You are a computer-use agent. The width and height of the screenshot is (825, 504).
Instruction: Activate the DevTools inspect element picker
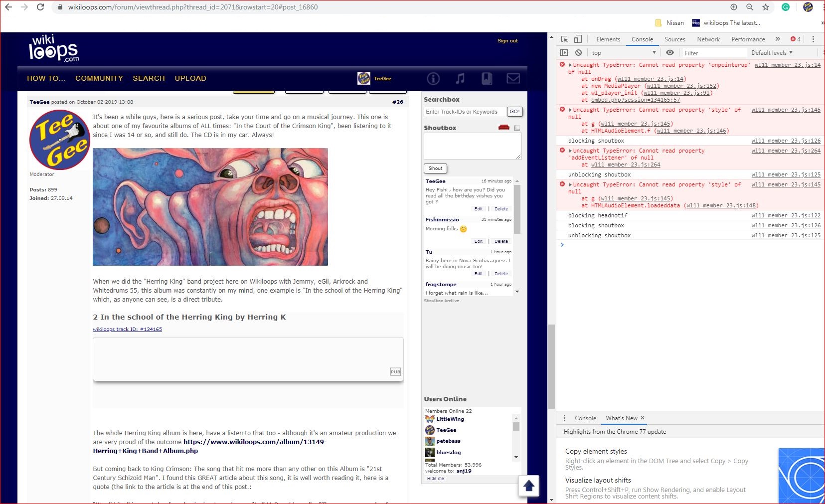coord(564,39)
